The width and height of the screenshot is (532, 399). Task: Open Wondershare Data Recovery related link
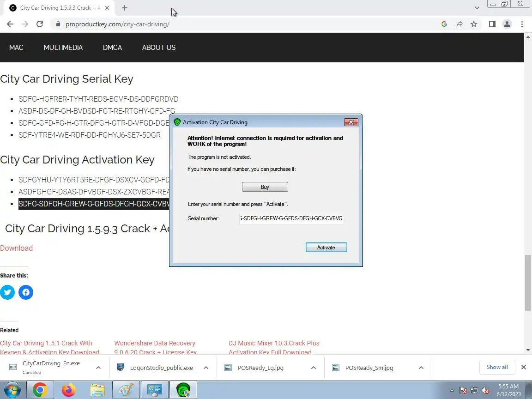pyautogui.click(x=155, y=347)
